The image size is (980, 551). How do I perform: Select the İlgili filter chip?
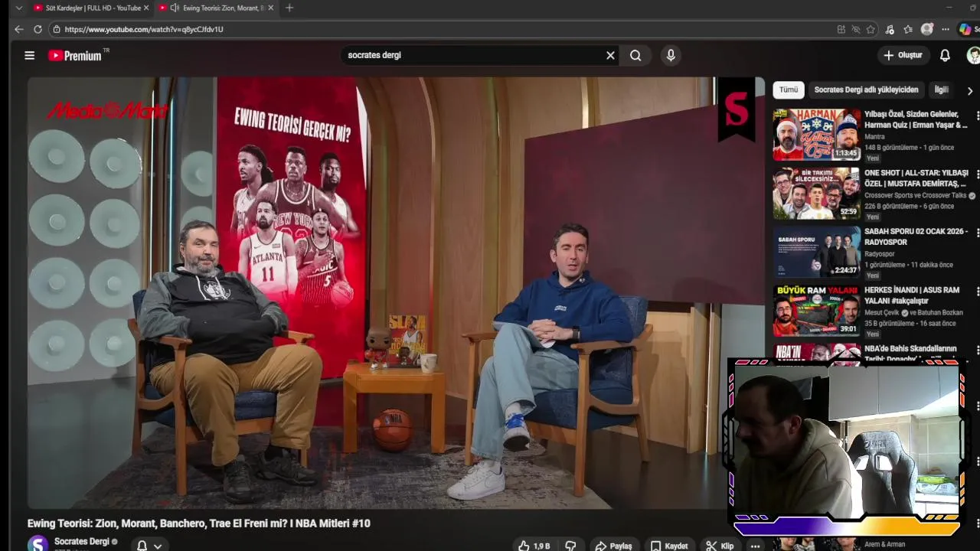pos(942,90)
